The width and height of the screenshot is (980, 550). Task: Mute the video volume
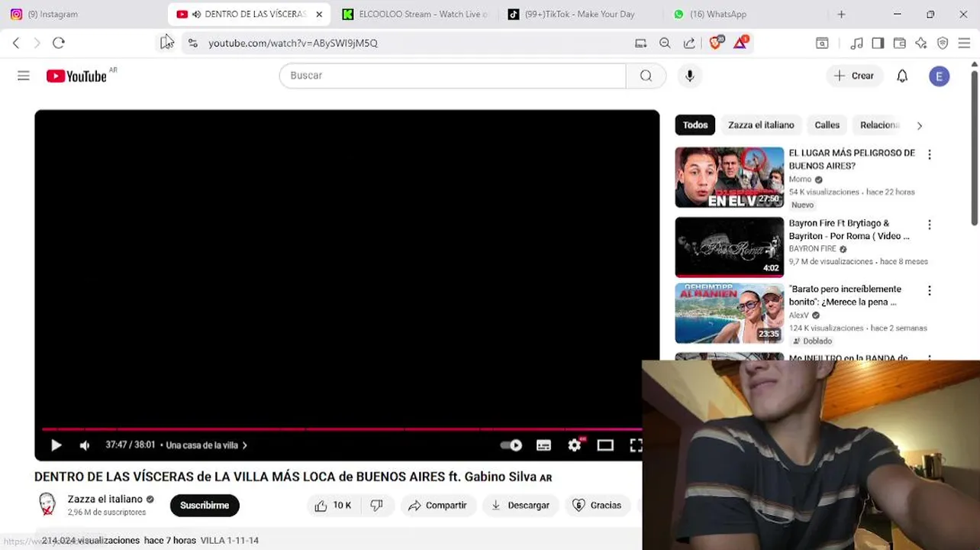coord(85,445)
